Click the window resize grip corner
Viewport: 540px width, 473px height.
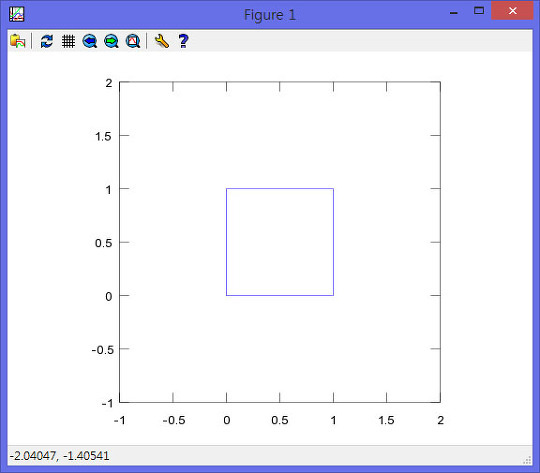pyautogui.click(x=527, y=460)
